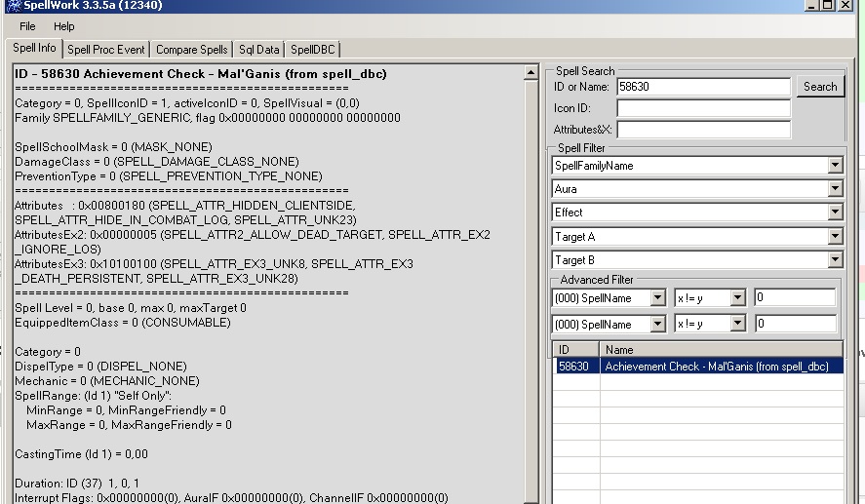Image resolution: width=865 pixels, height=504 pixels.
Task: Click the spell title ID - 58630 Achievement Check
Action: [x=200, y=74]
